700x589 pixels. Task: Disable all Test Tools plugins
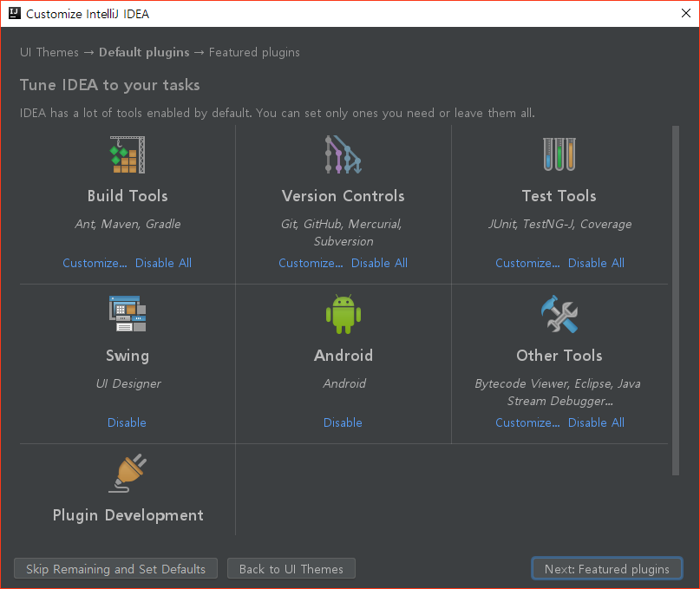597,263
